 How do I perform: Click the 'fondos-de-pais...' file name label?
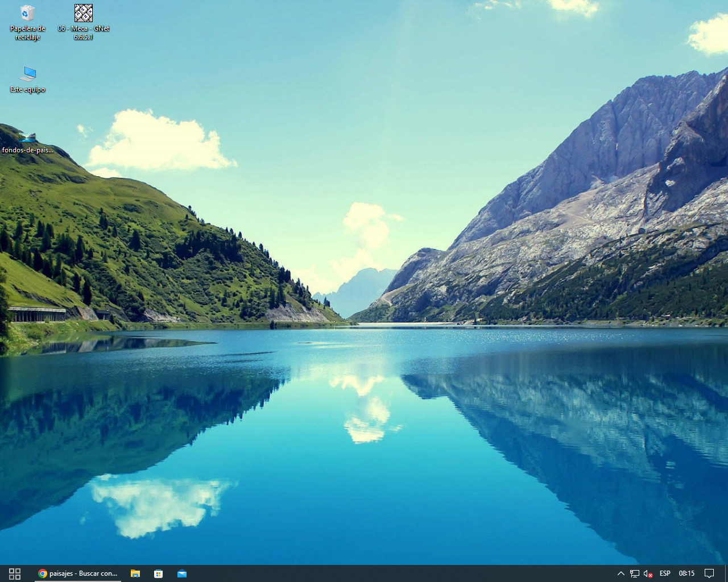pyautogui.click(x=27, y=150)
